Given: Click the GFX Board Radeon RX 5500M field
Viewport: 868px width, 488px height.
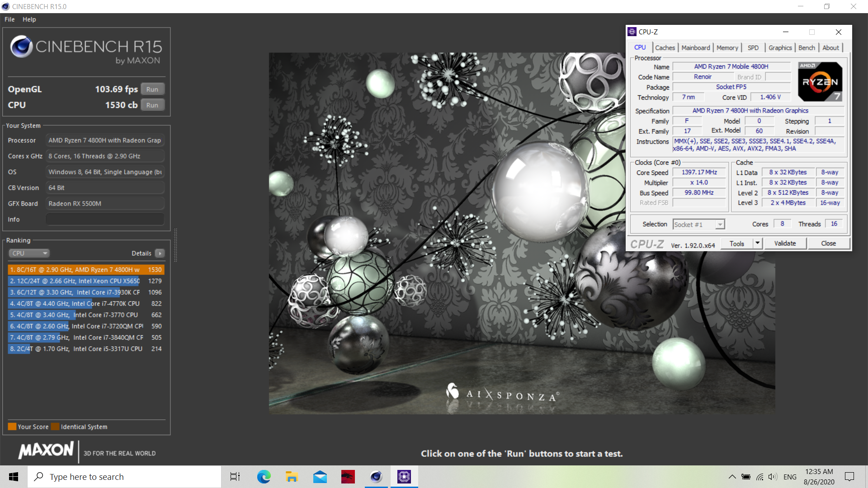Looking at the screenshot, I should 105,204.
